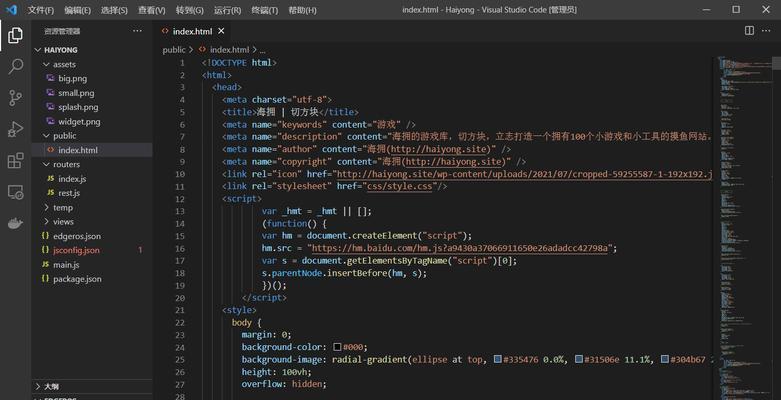Open the Remote Explorer view

(x=15, y=192)
